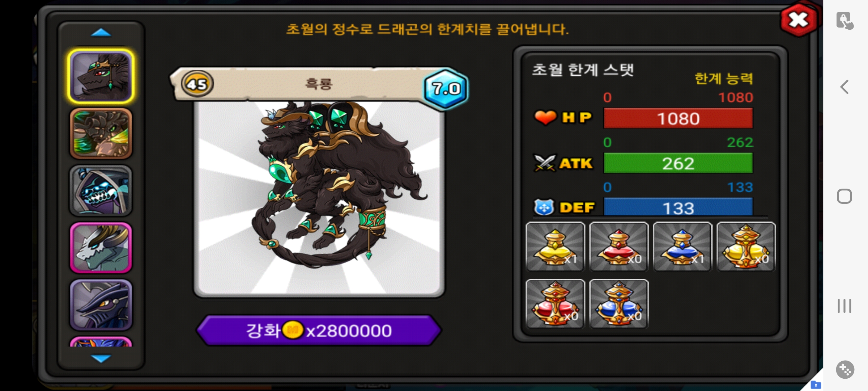Tap the touch pointer icon at top right

click(844, 20)
